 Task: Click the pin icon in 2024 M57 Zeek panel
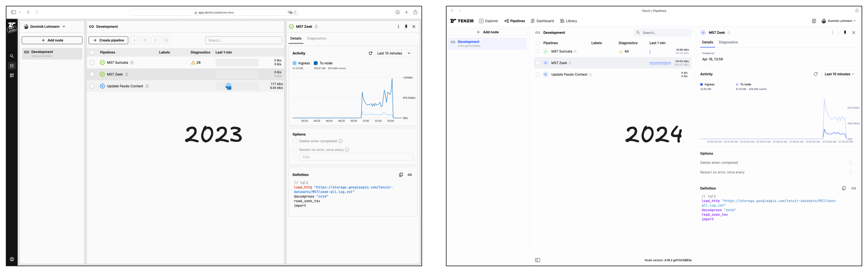click(845, 33)
